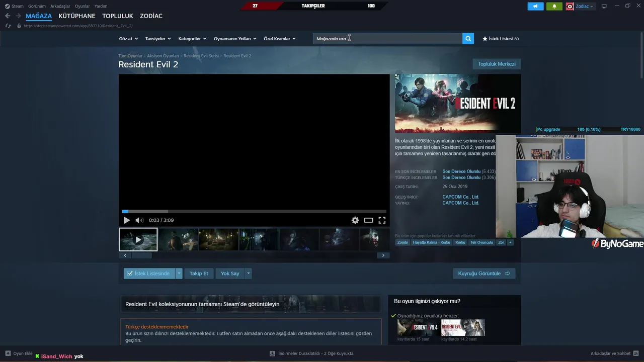Image resolution: width=644 pixels, height=362 pixels.
Task: Open the notifications bell
Action: tap(554, 6)
